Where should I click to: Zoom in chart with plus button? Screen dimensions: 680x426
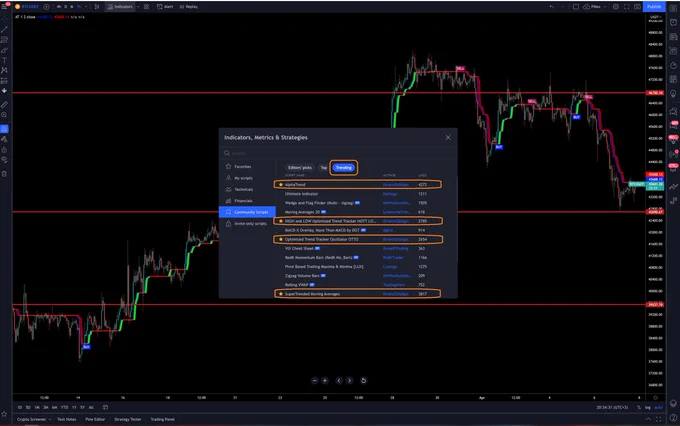coord(325,380)
